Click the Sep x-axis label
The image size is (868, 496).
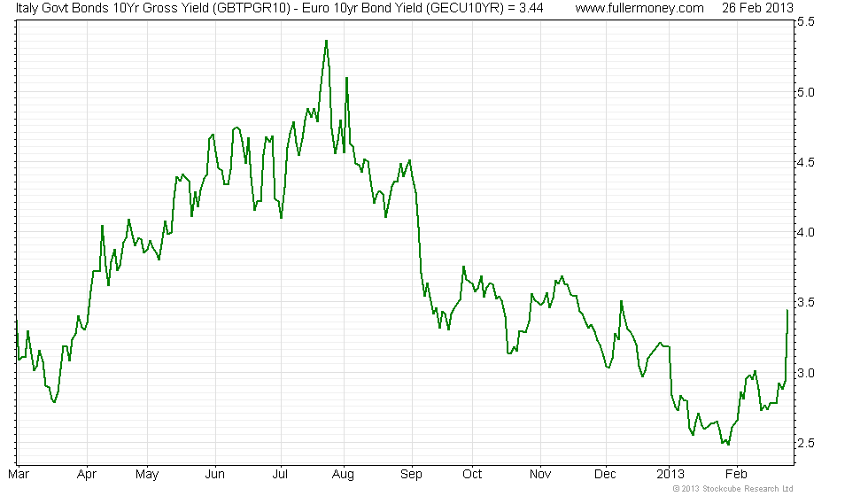pos(411,475)
